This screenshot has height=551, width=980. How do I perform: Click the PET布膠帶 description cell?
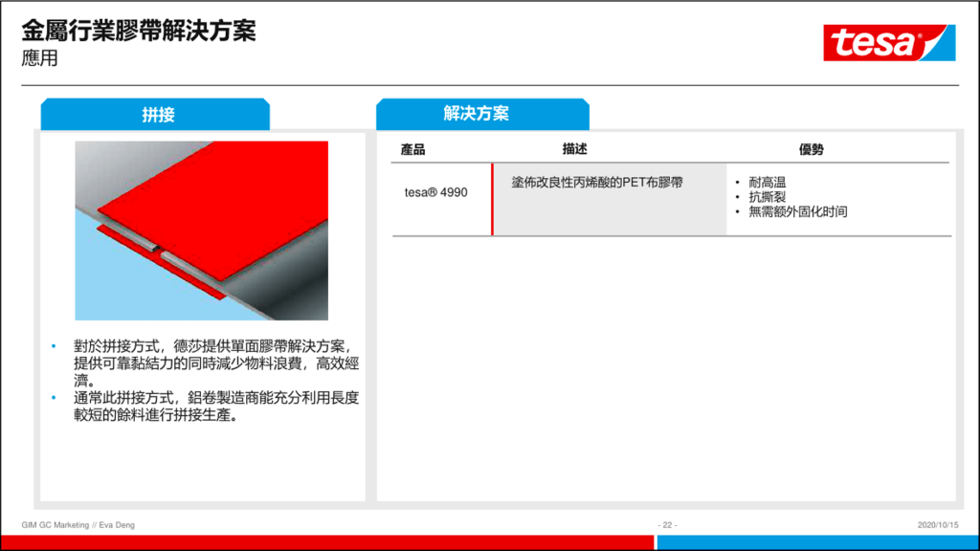(x=597, y=182)
